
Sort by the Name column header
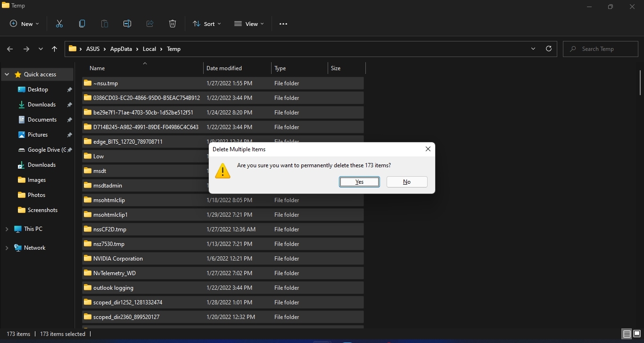[x=143, y=68]
